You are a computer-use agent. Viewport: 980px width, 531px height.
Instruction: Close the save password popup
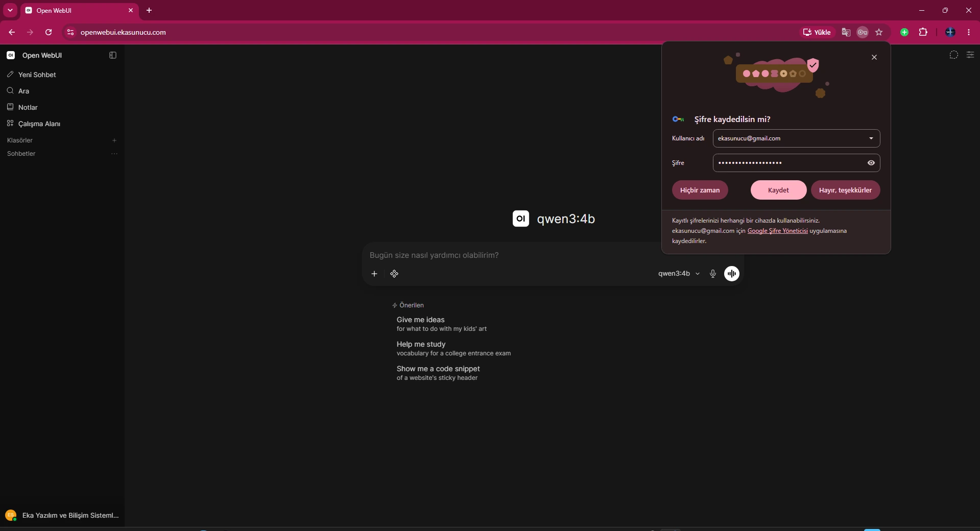click(x=874, y=57)
